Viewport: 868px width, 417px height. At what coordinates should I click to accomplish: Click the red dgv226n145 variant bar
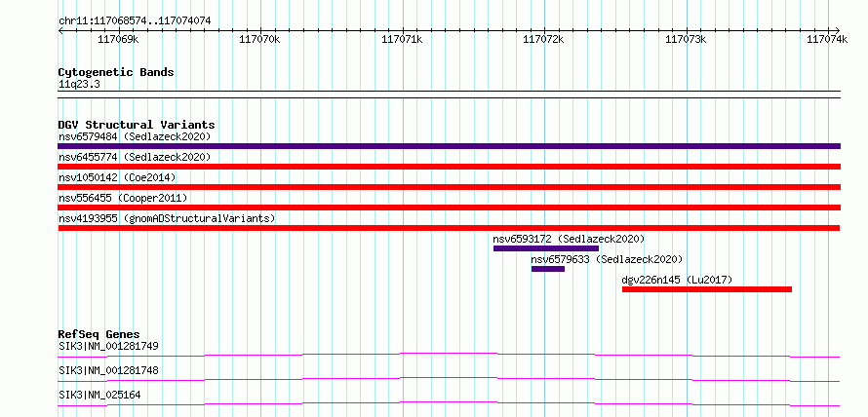707,289
